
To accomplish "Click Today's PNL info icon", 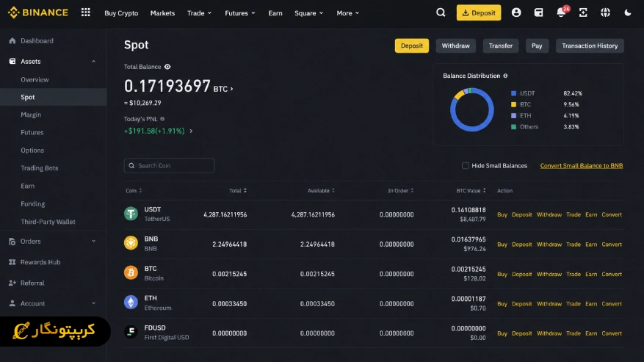I will 162,119.
